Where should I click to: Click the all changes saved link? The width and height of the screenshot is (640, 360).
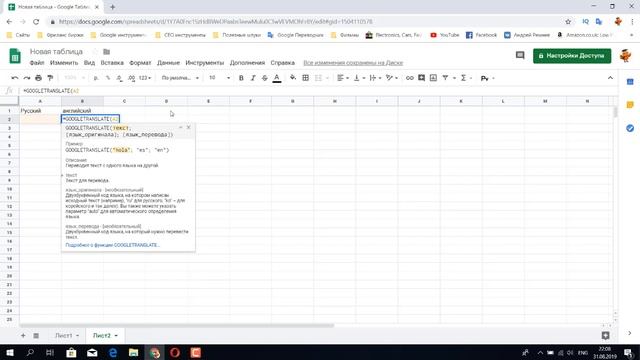353,63
